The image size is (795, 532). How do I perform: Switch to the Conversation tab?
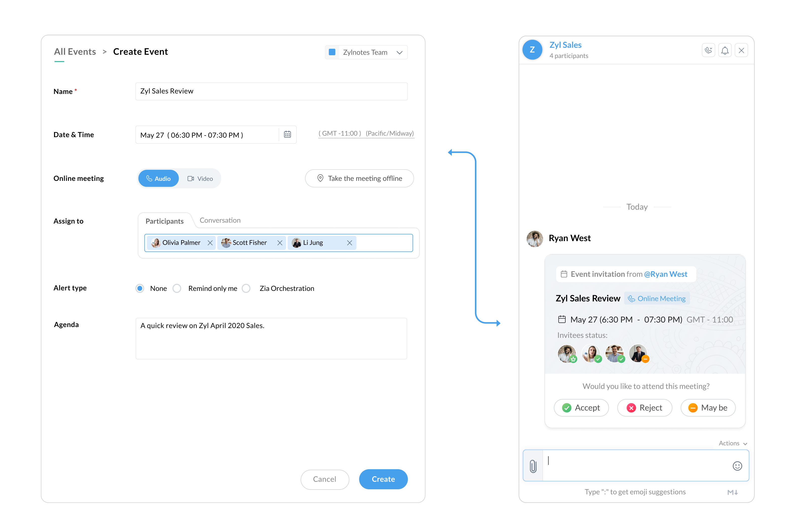220,220
